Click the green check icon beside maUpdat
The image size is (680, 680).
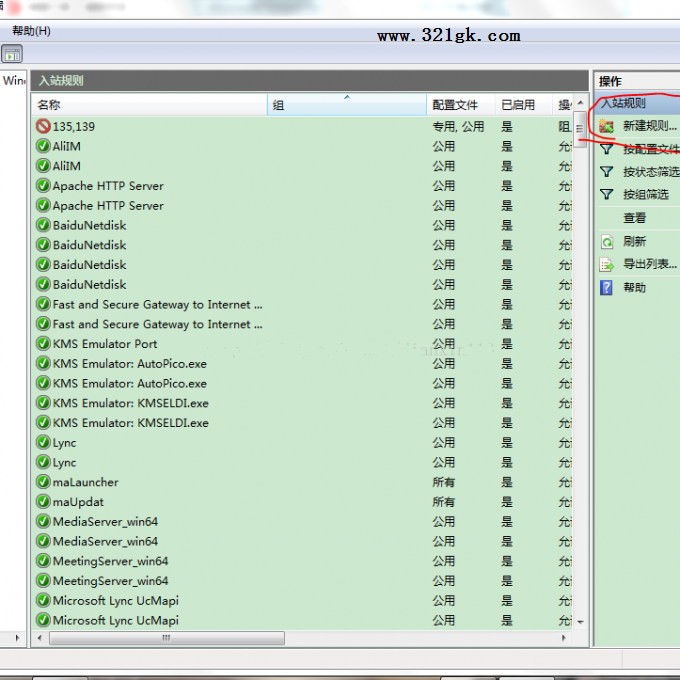43,502
